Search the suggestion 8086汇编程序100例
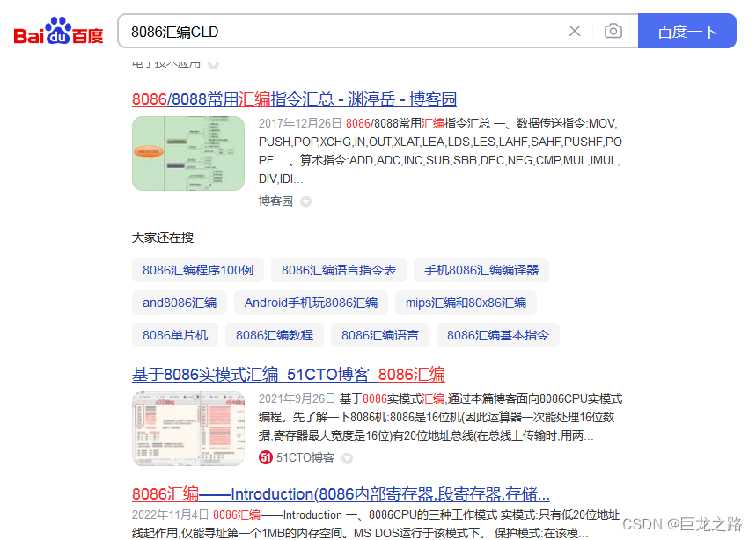 coord(197,270)
